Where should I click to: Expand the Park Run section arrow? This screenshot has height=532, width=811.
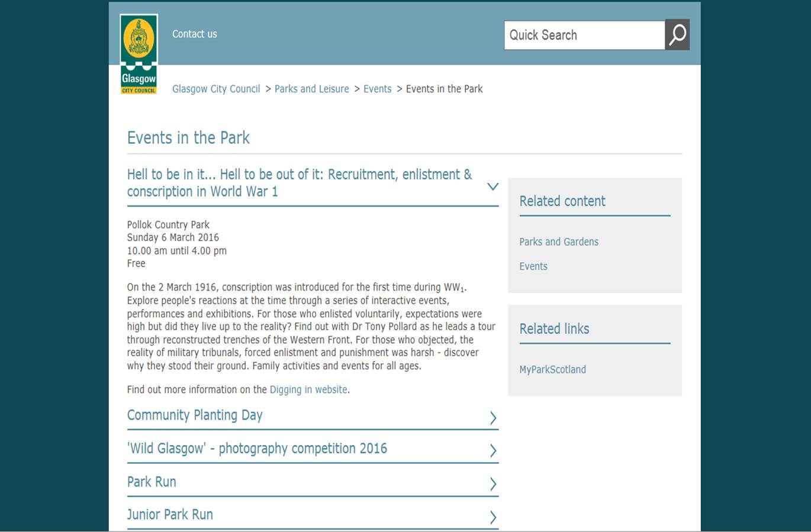click(493, 484)
